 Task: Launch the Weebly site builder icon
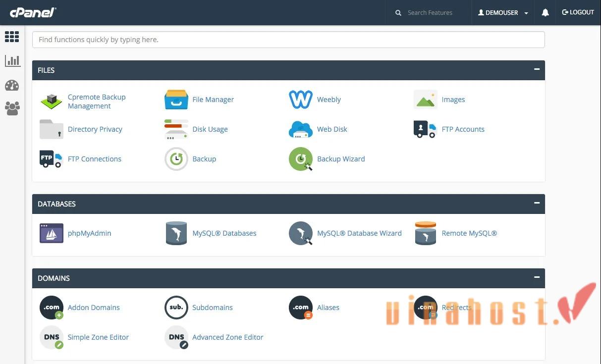[301, 100]
